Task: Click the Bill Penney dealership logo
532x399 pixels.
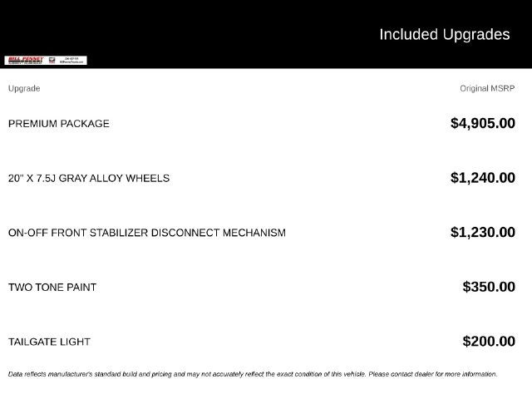Action: [26, 61]
